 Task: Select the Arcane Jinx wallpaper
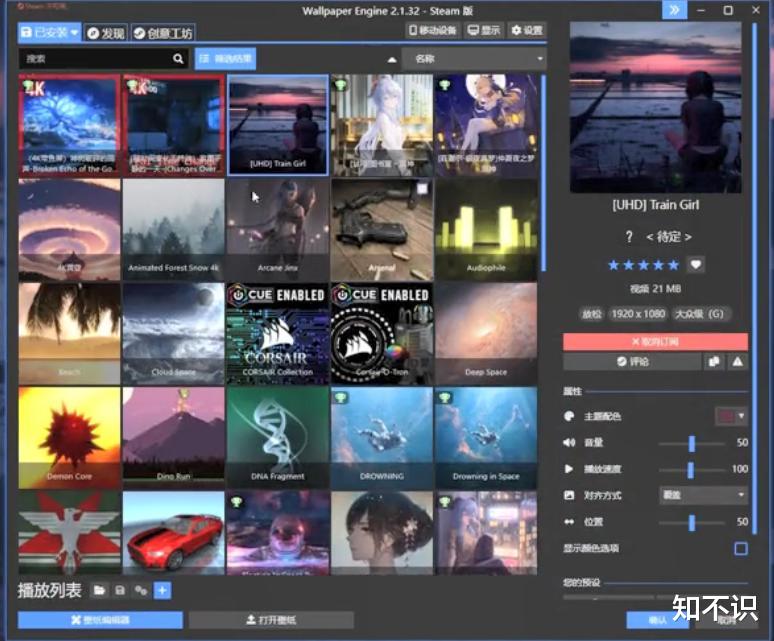278,229
